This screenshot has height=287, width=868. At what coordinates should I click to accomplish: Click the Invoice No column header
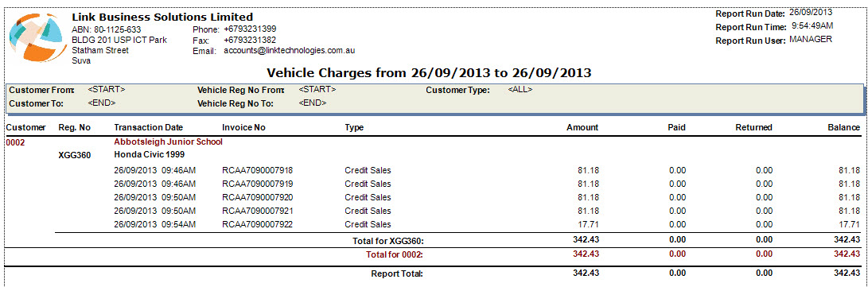click(x=243, y=127)
